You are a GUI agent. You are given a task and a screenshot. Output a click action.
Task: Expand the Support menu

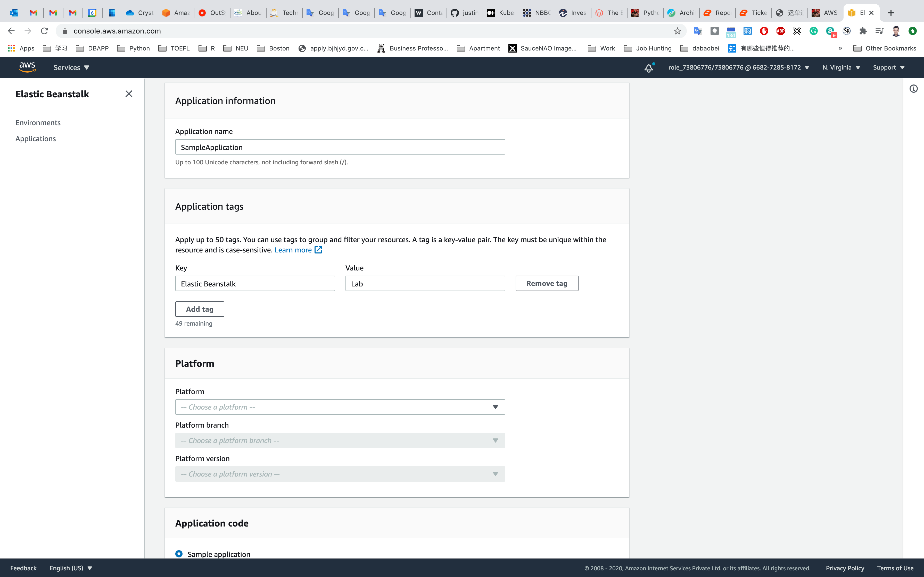888,67
